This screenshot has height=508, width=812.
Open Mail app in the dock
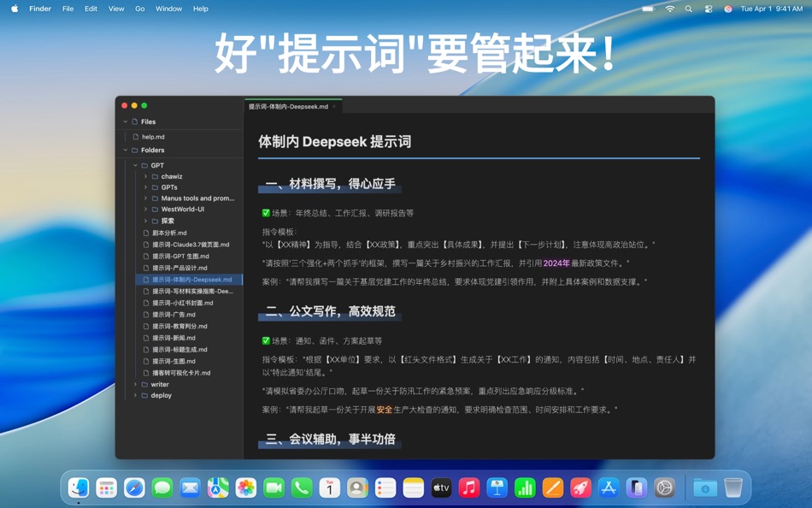[190, 487]
